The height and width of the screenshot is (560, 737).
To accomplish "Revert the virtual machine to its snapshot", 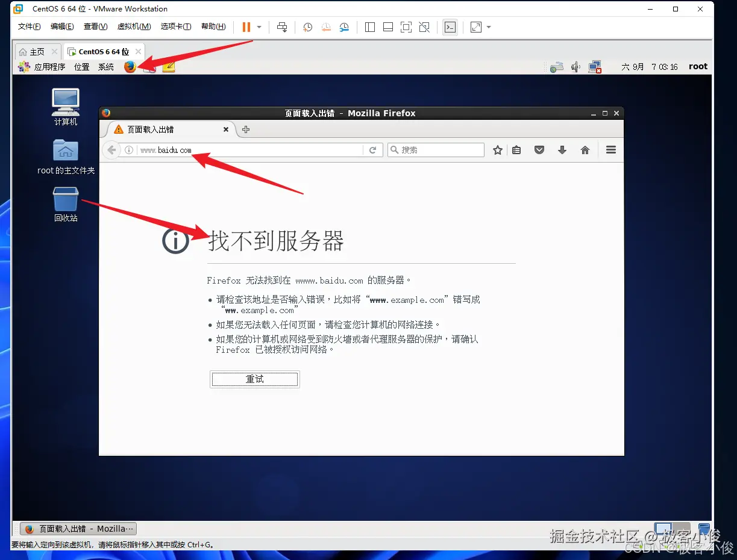I will 325,27.
